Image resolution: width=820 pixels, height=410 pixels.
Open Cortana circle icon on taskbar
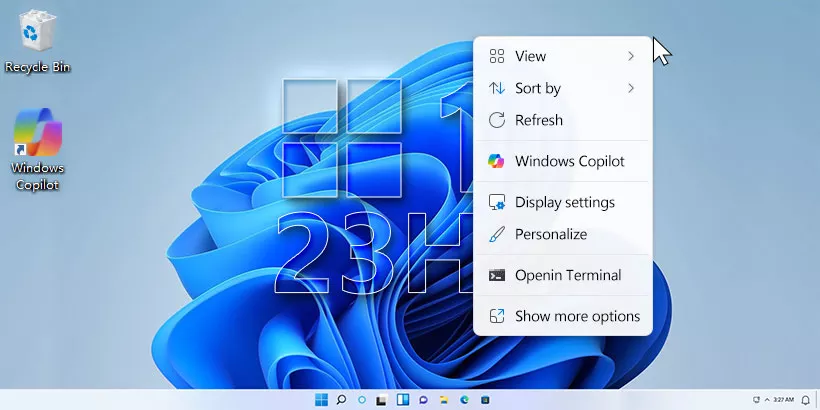tap(361, 400)
